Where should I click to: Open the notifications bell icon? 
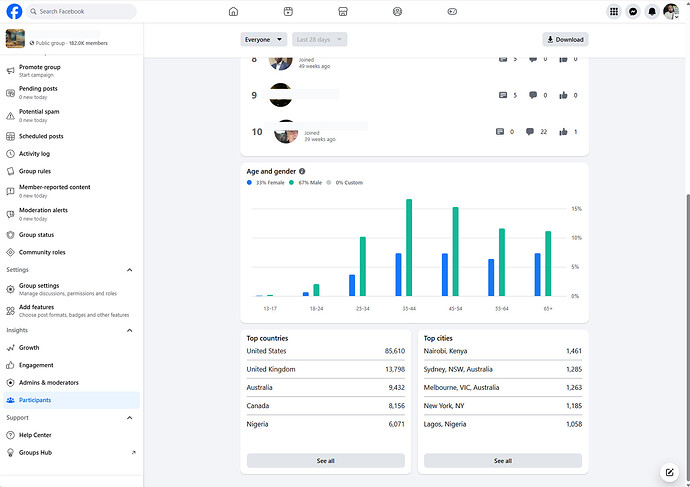652,12
